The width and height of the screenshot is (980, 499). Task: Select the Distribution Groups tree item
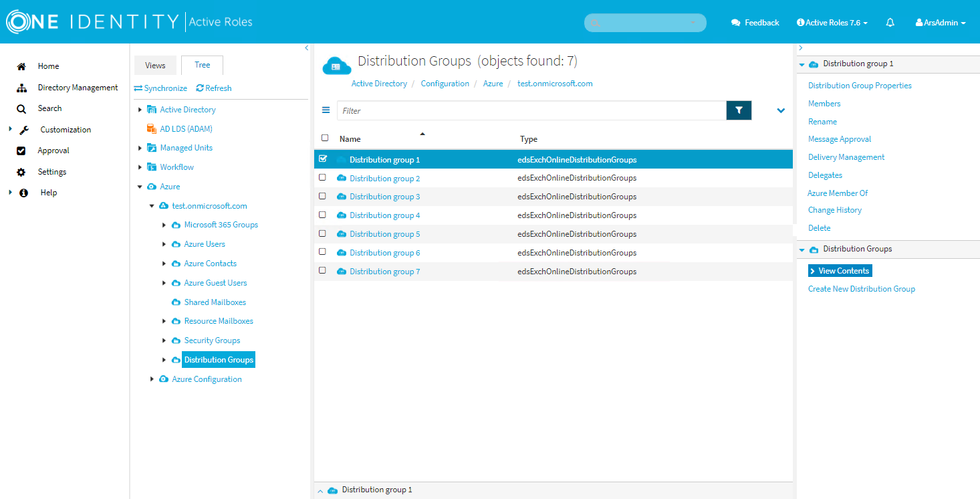click(219, 360)
